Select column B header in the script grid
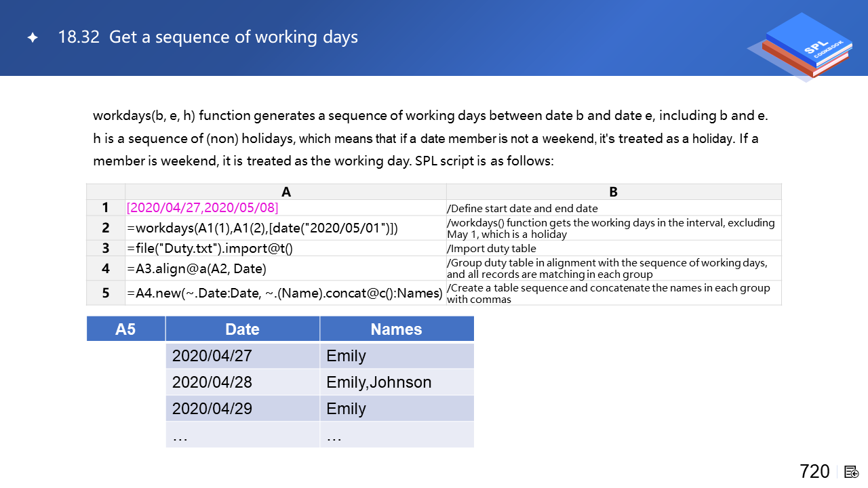Viewport: 868px width, 488px height. 613,192
